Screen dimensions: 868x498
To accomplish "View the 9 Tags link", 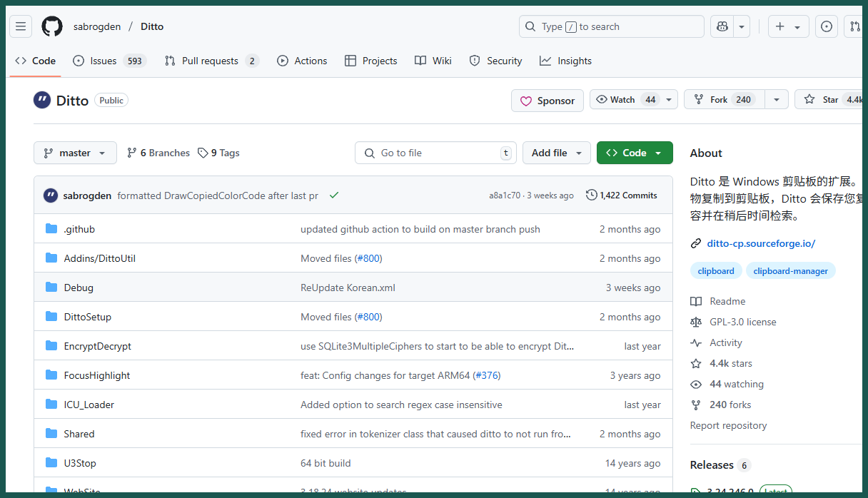I will pyautogui.click(x=218, y=153).
